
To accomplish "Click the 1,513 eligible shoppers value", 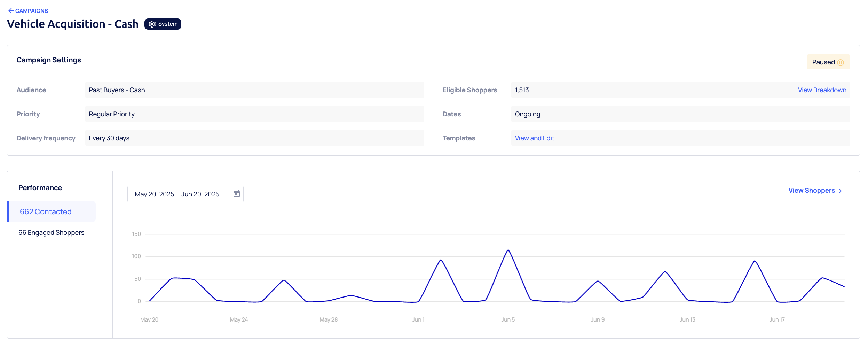I will tap(522, 90).
